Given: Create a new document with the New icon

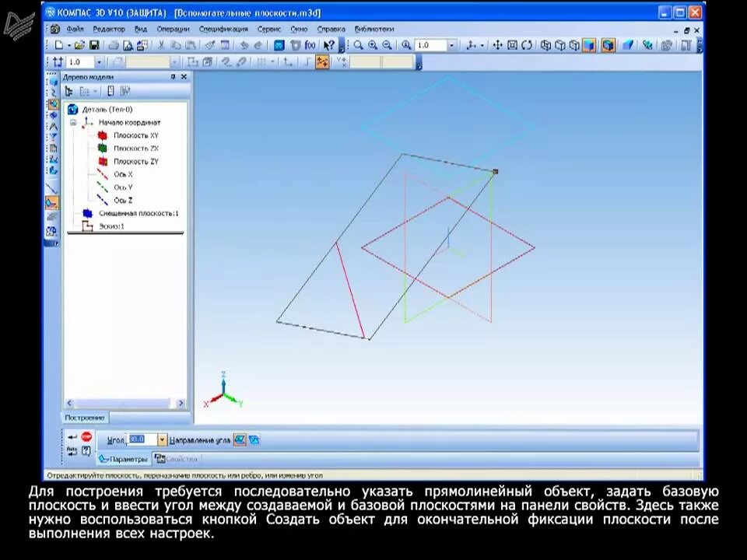Looking at the screenshot, I should [x=59, y=45].
